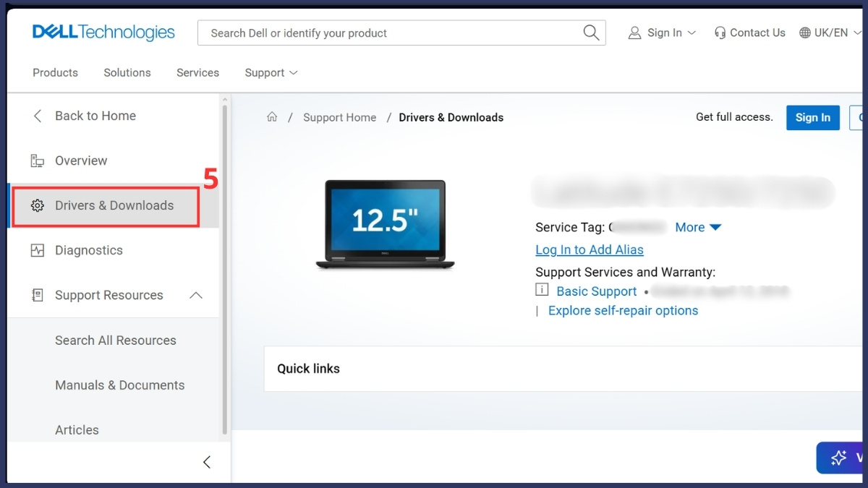Click the laptop product thumbnail
The width and height of the screenshot is (868, 488).
tap(386, 225)
